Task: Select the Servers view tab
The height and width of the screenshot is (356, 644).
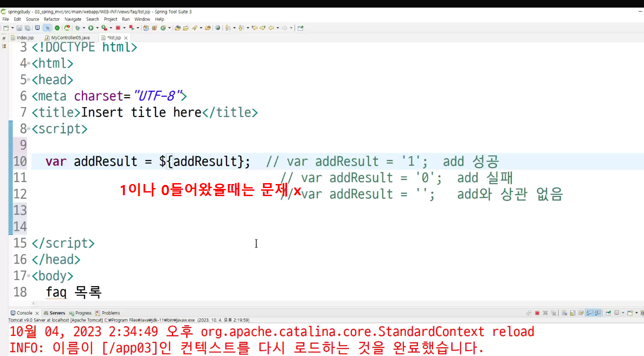Action: coord(54,313)
